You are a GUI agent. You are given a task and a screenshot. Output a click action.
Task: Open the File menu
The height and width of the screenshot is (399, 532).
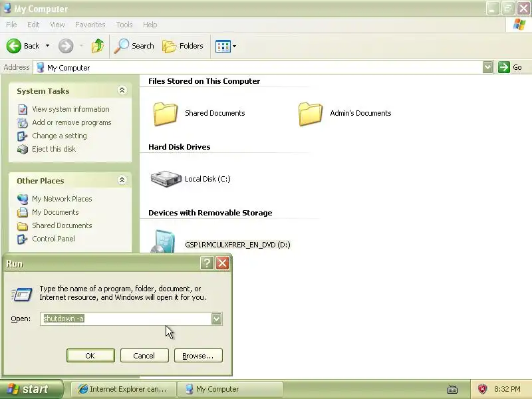coord(11,25)
